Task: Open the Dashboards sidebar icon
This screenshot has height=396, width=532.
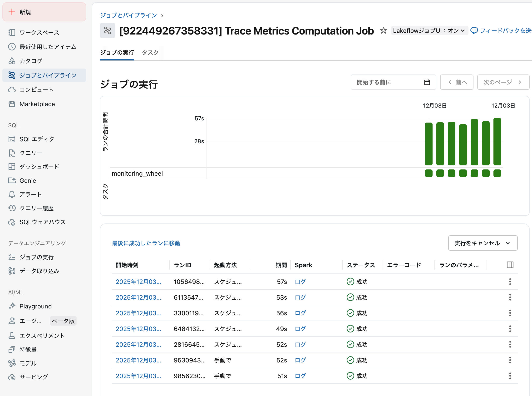Action: pos(12,167)
